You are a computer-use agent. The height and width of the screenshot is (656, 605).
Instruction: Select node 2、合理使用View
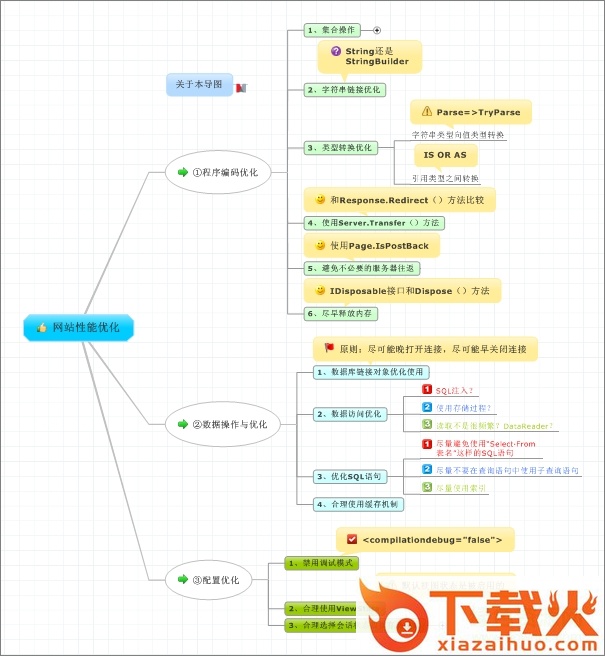point(322,608)
